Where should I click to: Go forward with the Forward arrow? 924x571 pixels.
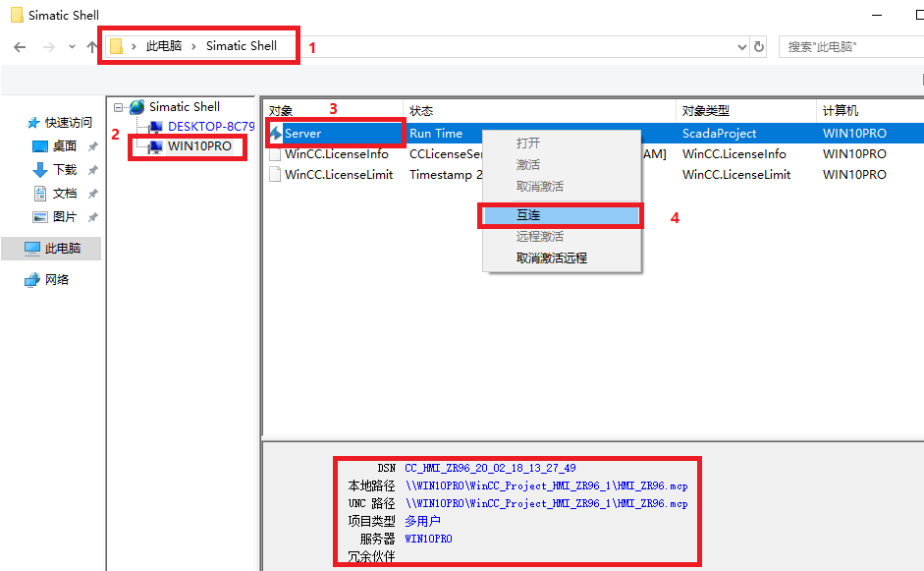(x=49, y=46)
